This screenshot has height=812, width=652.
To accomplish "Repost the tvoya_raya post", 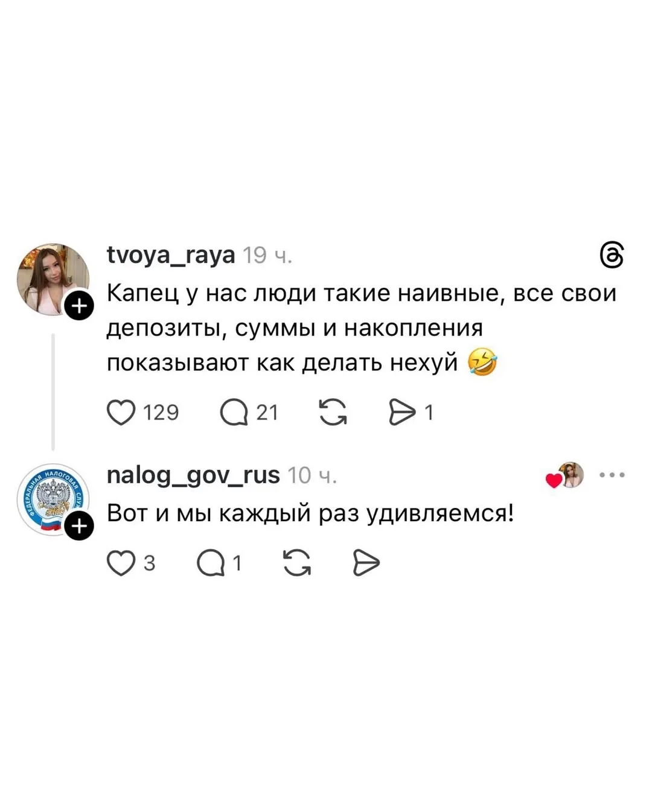I will pos(333,413).
